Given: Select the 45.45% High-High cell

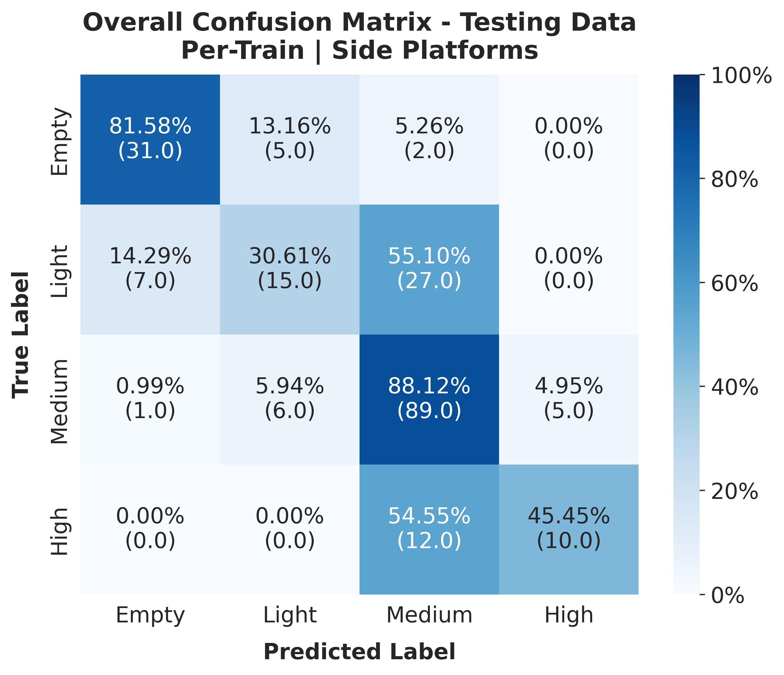Looking at the screenshot, I should 568,529.
